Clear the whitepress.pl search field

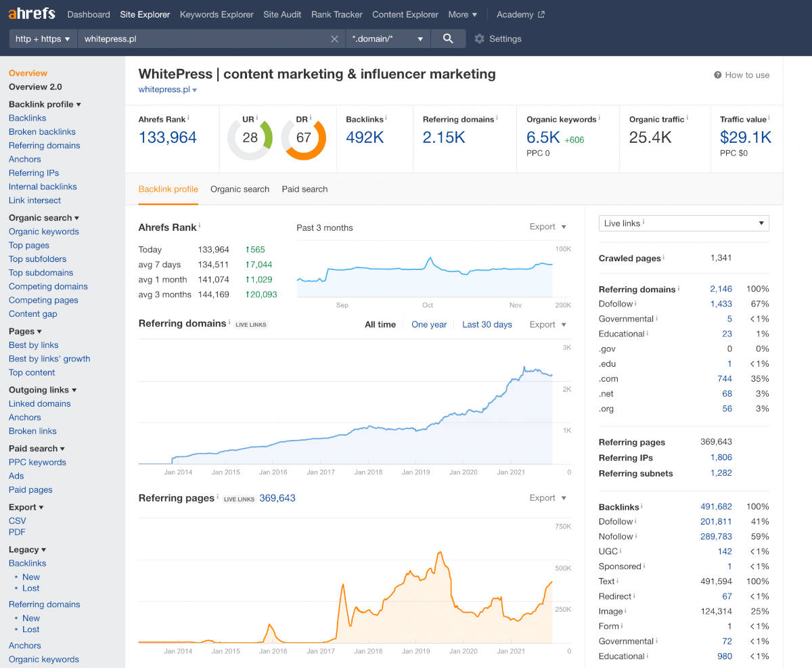(x=334, y=39)
